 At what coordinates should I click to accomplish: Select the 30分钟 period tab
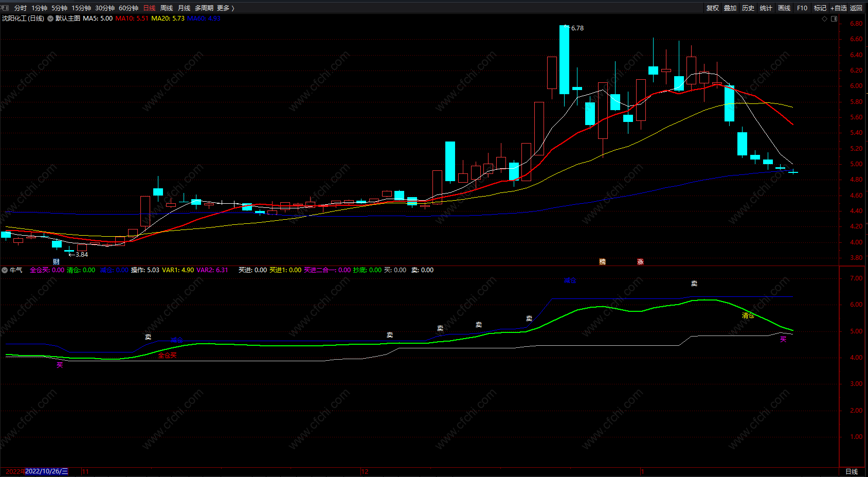coord(105,8)
